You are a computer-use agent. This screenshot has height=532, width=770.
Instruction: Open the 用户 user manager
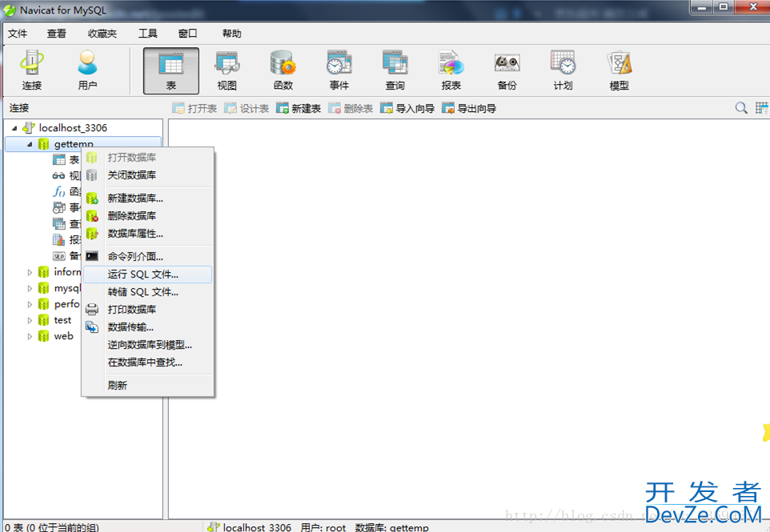pyautogui.click(x=87, y=70)
